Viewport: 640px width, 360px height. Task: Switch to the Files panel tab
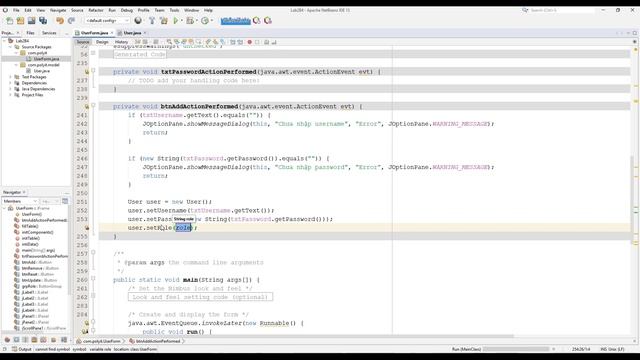[x=31, y=33]
